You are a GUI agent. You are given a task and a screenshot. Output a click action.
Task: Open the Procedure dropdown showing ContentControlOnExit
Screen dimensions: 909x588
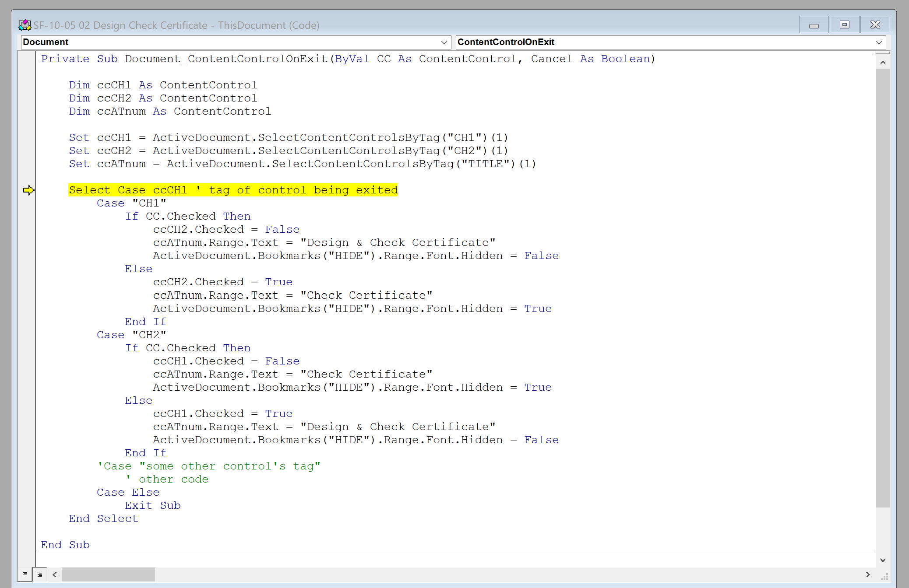click(878, 42)
